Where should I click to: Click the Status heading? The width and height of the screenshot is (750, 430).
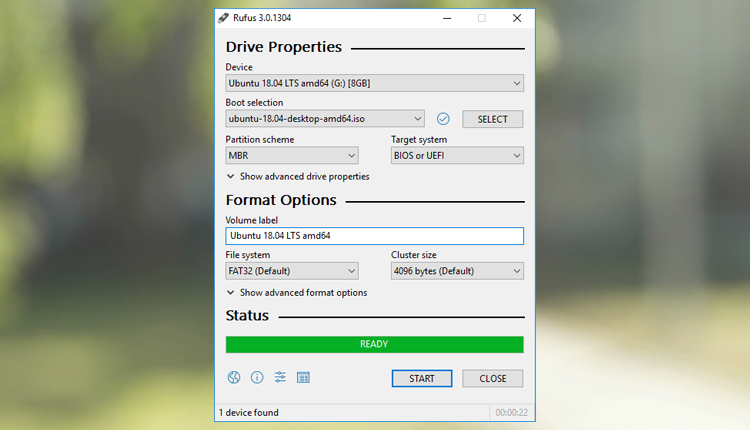click(247, 316)
